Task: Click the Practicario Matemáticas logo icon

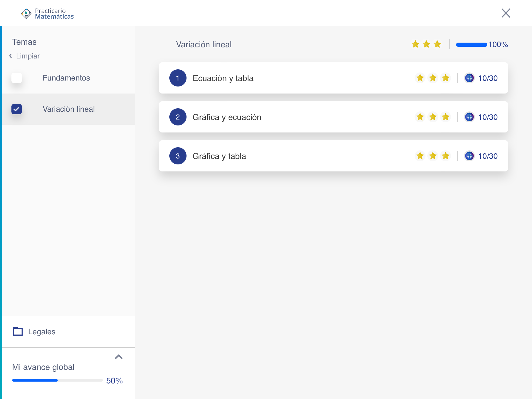Action: (x=26, y=14)
